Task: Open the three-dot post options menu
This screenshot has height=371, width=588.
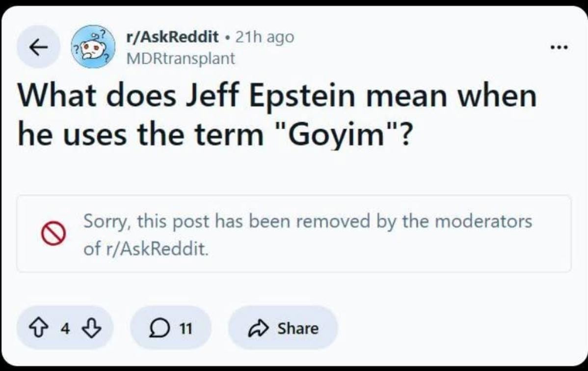Action: pyautogui.click(x=559, y=48)
